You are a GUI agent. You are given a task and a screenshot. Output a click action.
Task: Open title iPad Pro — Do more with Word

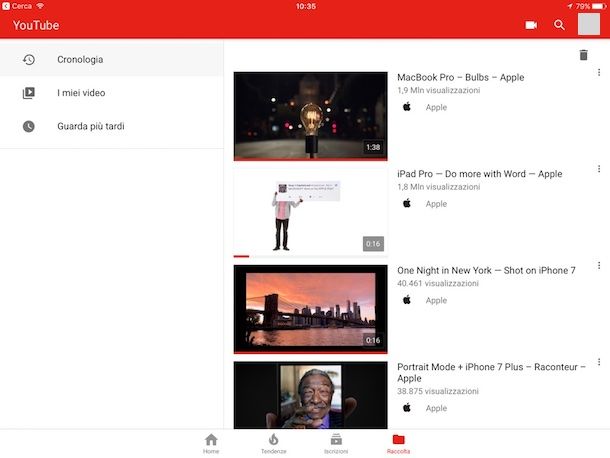coord(480,174)
